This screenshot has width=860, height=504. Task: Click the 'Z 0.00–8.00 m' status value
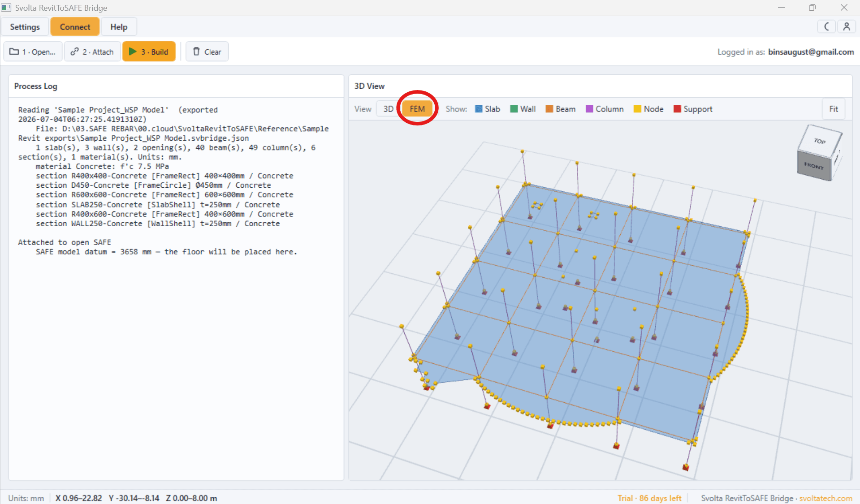pos(191,498)
